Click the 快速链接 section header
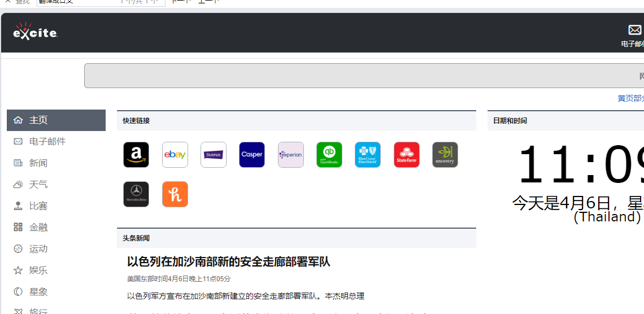Screen dimensions: 644x314 click(297, 121)
